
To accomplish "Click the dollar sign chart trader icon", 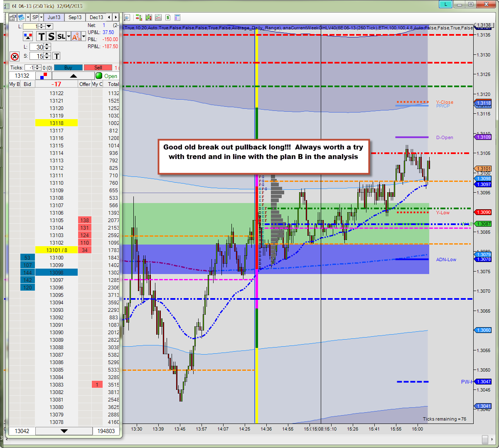I will 168,17.
